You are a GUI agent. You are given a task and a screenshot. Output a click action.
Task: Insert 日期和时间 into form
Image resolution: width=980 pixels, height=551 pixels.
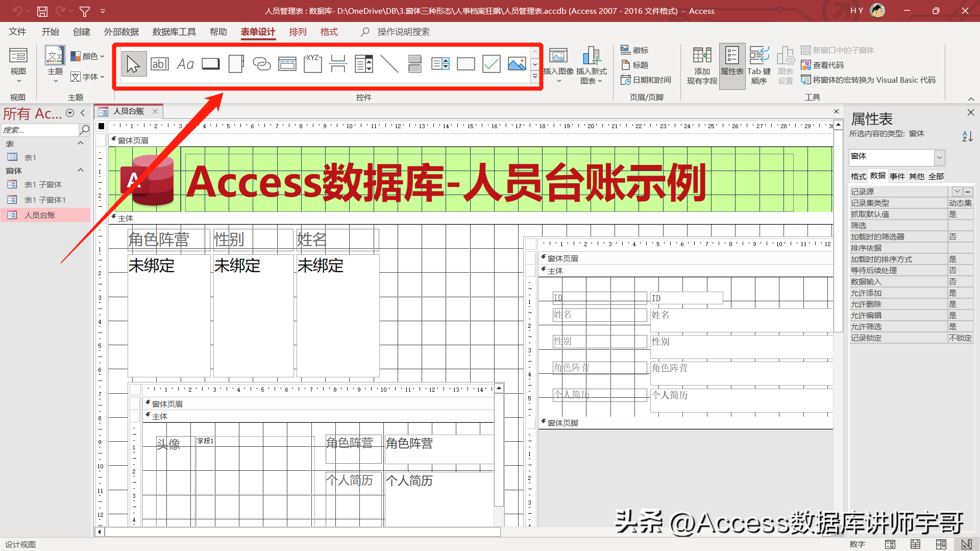646,80
